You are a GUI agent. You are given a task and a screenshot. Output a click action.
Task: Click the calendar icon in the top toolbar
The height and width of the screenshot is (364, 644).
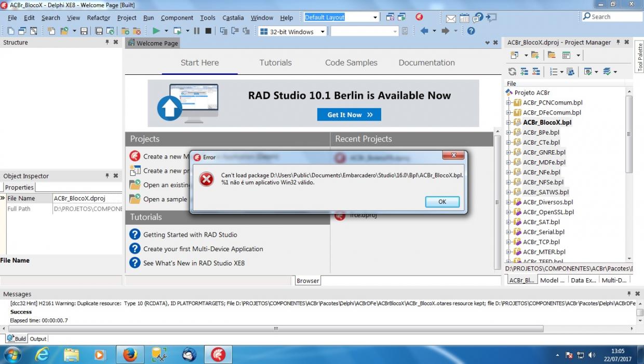pos(464,18)
